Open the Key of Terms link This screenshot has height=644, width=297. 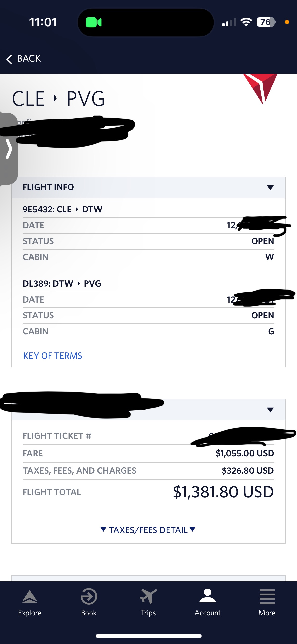53,356
